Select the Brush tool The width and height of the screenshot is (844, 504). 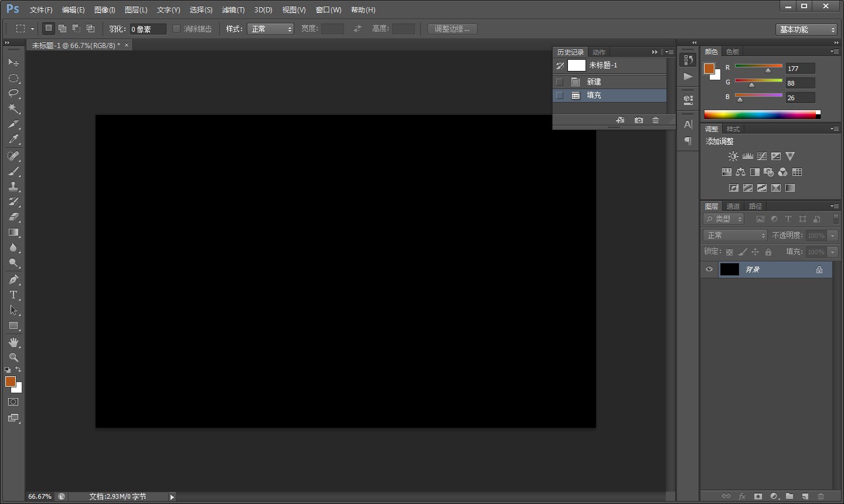13,171
